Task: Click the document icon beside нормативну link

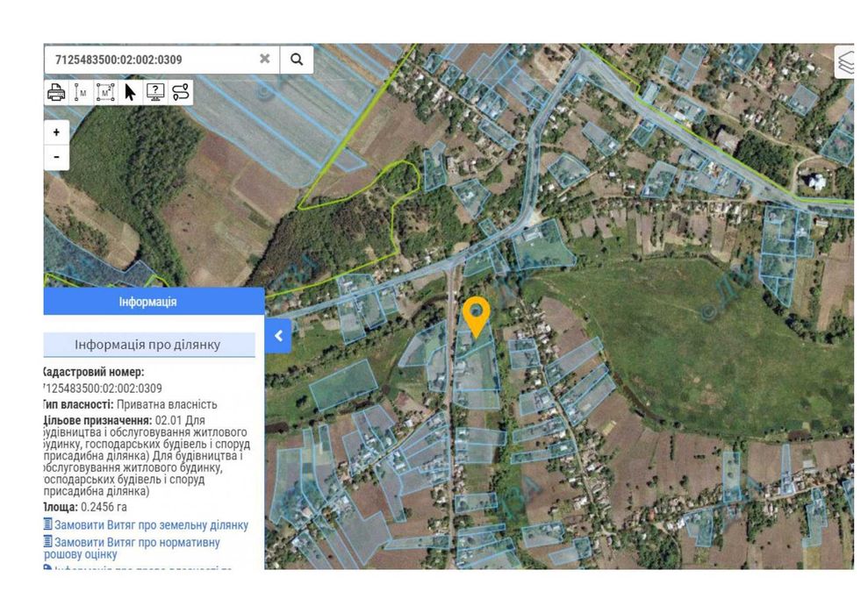Action: pos(48,541)
